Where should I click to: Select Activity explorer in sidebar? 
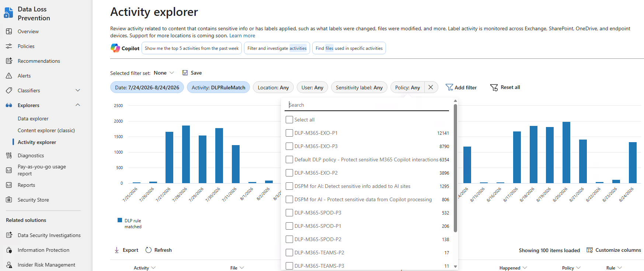(x=37, y=142)
